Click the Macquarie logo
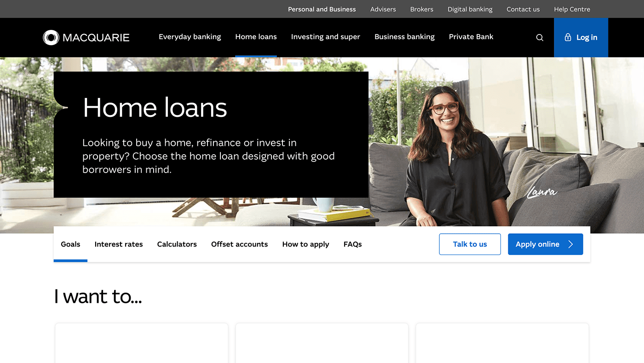 (86, 37)
